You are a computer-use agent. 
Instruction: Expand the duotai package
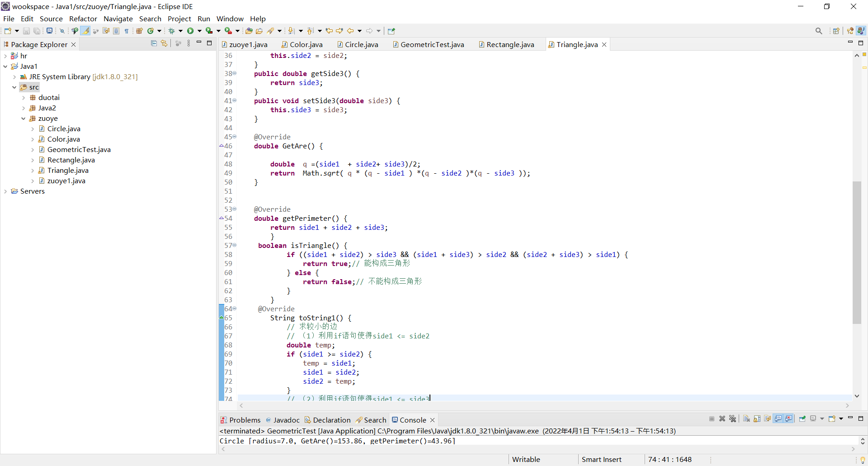click(24, 98)
